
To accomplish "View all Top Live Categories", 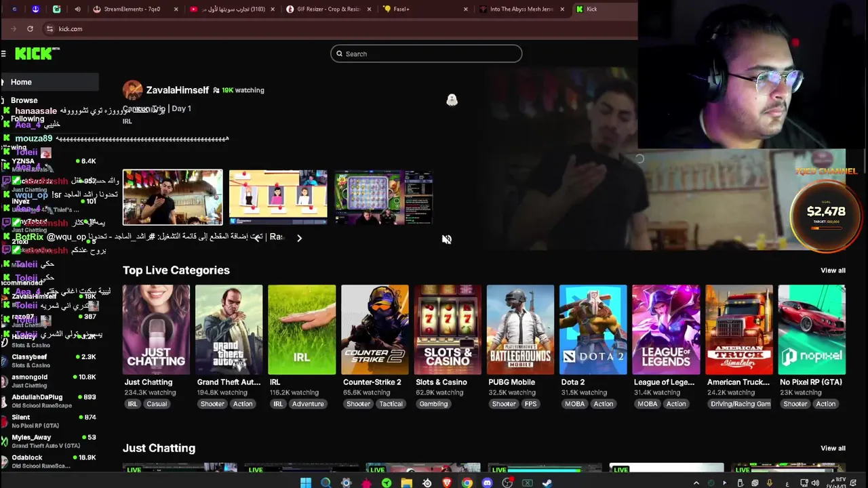I will (x=833, y=270).
